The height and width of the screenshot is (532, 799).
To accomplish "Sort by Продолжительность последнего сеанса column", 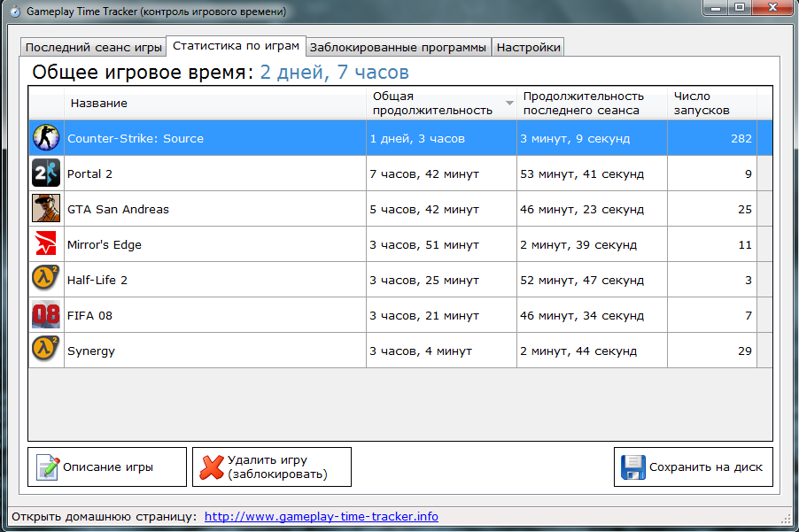I will coord(592,103).
